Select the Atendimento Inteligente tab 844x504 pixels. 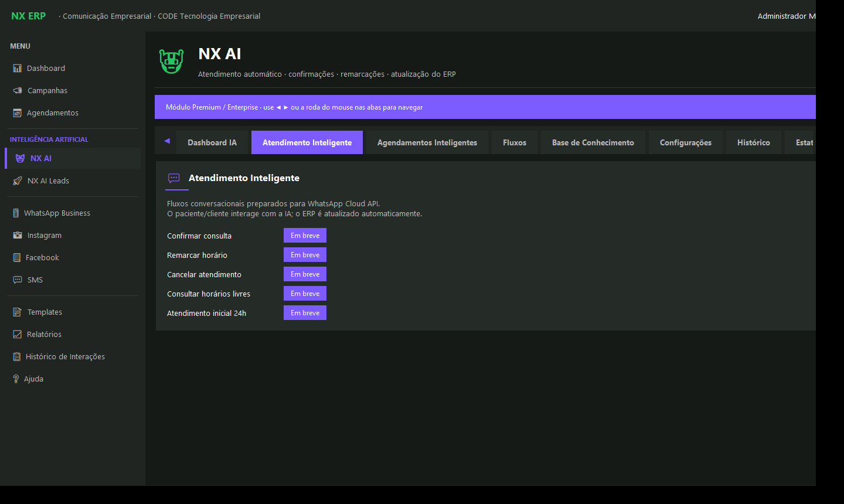click(x=307, y=142)
